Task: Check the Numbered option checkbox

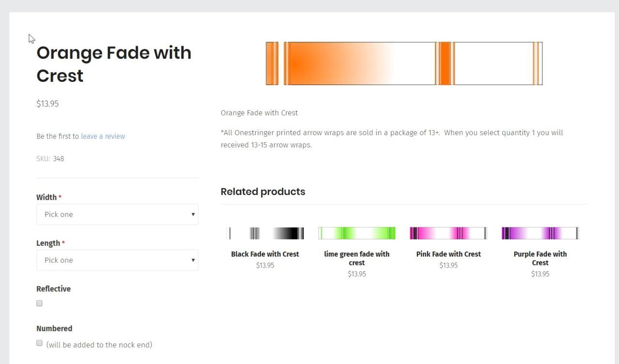Action: [x=40, y=343]
